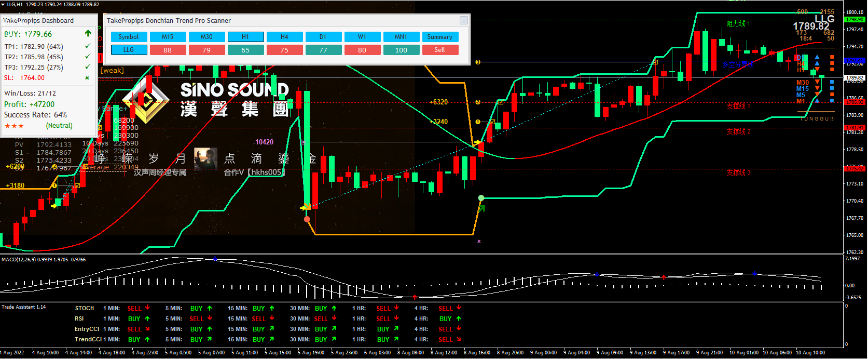Click the +6320 value on the chart
The width and height of the screenshot is (868, 359).
click(x=438, y=102)
